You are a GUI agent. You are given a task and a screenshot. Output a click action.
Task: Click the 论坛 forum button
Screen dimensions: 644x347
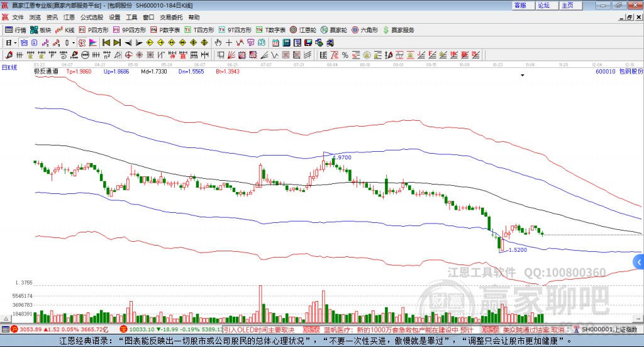pyautogui.click(x=544, y=5)
